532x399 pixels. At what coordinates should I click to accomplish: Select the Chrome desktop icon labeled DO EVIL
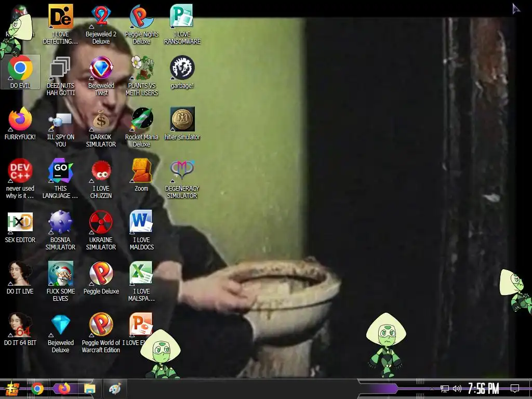[x=20, y=68]
